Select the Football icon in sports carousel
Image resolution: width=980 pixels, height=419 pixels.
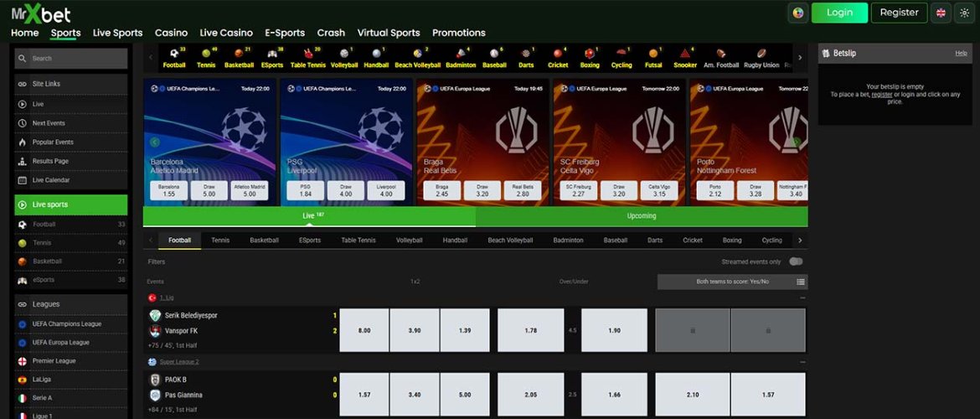[173, 54]
